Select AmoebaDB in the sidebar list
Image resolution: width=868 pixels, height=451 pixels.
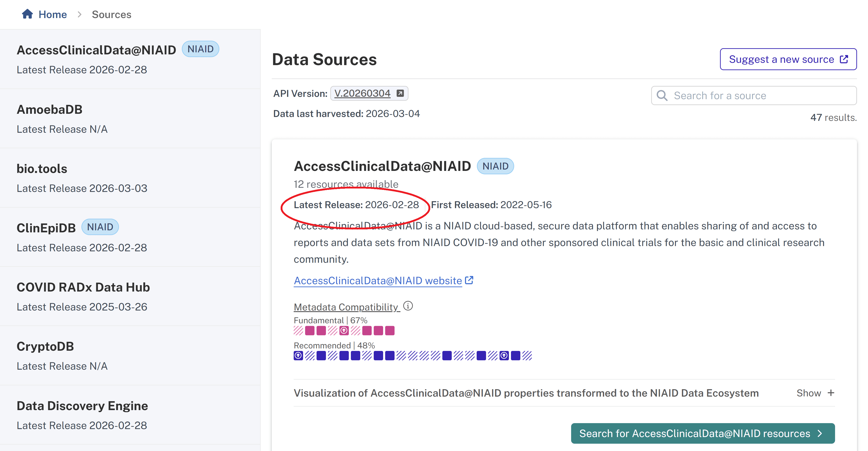130,119
